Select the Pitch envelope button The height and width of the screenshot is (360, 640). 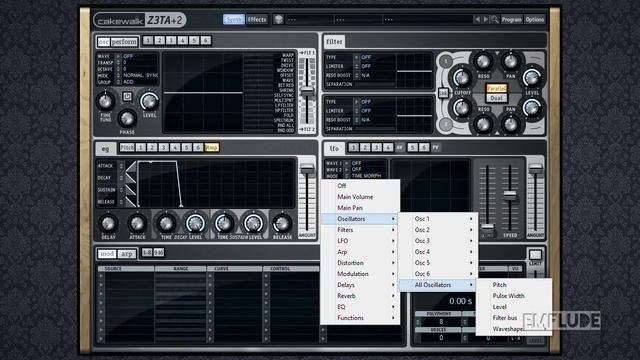coord(127,147)
